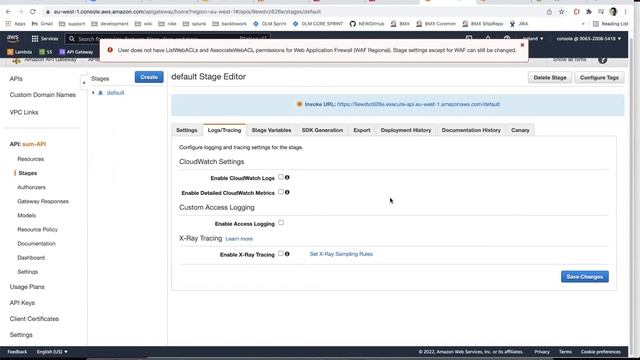Click the Lambda shortcut in favorites bar

pos(20,52)
